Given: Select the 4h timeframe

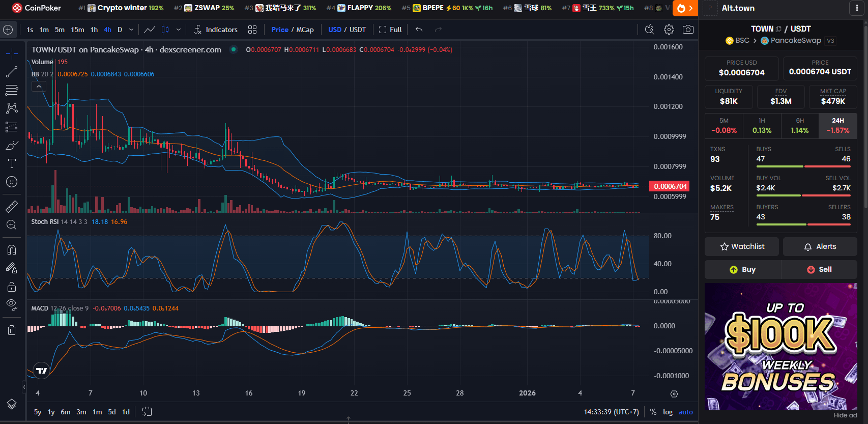Looking at the screenshot, I should point(107,30).
